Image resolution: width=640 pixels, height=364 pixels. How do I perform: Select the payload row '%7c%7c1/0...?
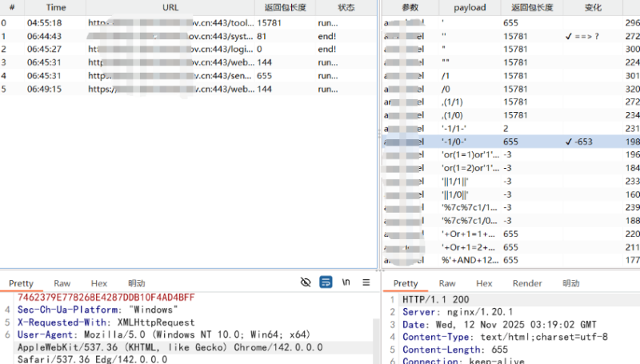click(510, 221)
